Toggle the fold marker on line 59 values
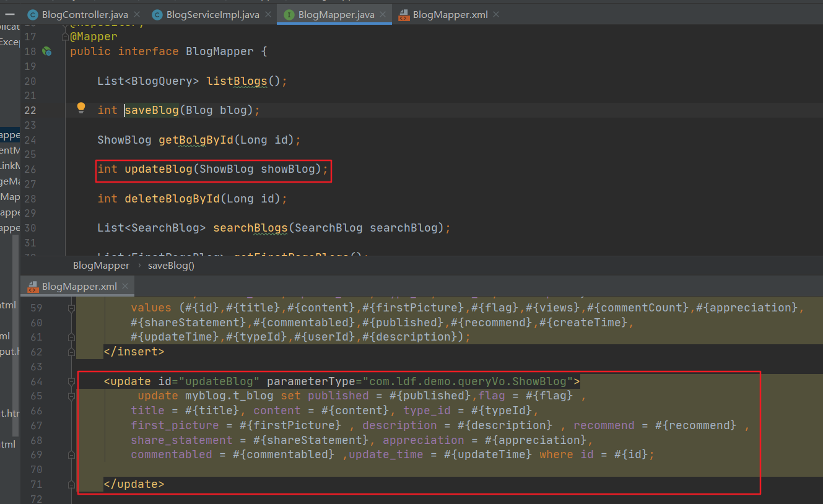This screenshot has height=504, width=823. 72,308
